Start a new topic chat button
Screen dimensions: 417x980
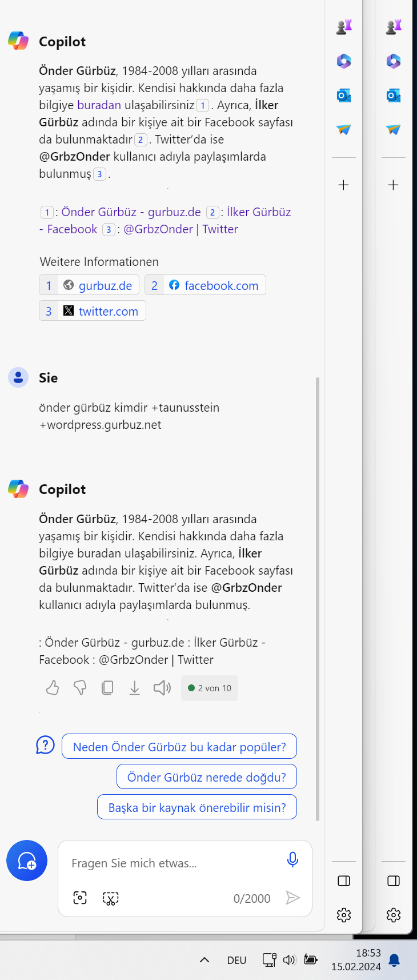coord(27,861)
